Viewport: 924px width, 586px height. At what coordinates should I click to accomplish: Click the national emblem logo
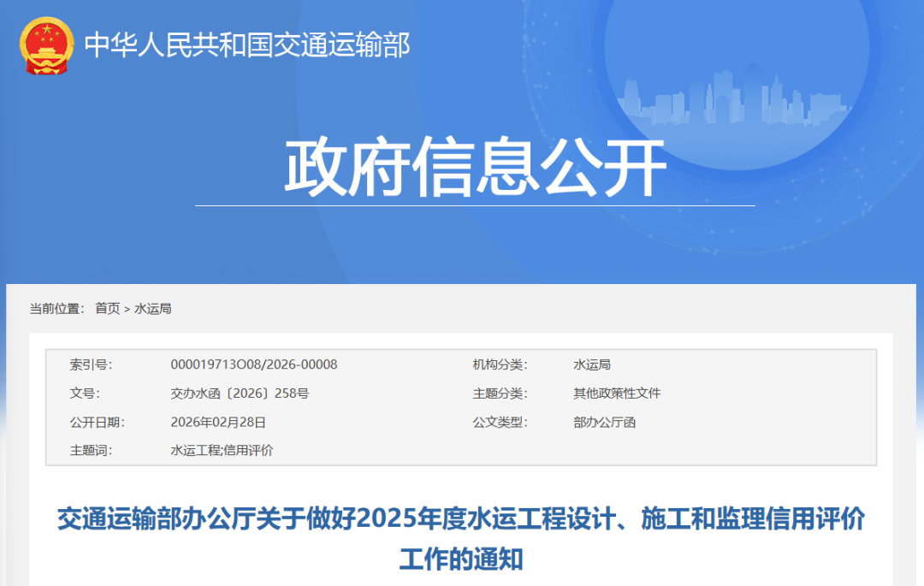47,45
